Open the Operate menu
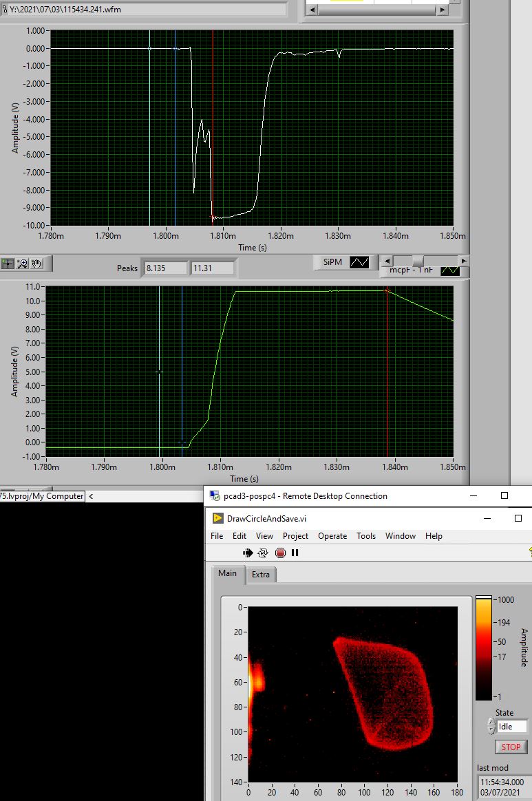 (332, 535)
